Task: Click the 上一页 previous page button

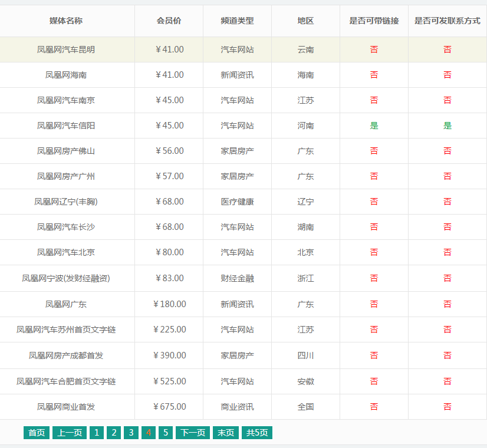Action: point(69,432)
